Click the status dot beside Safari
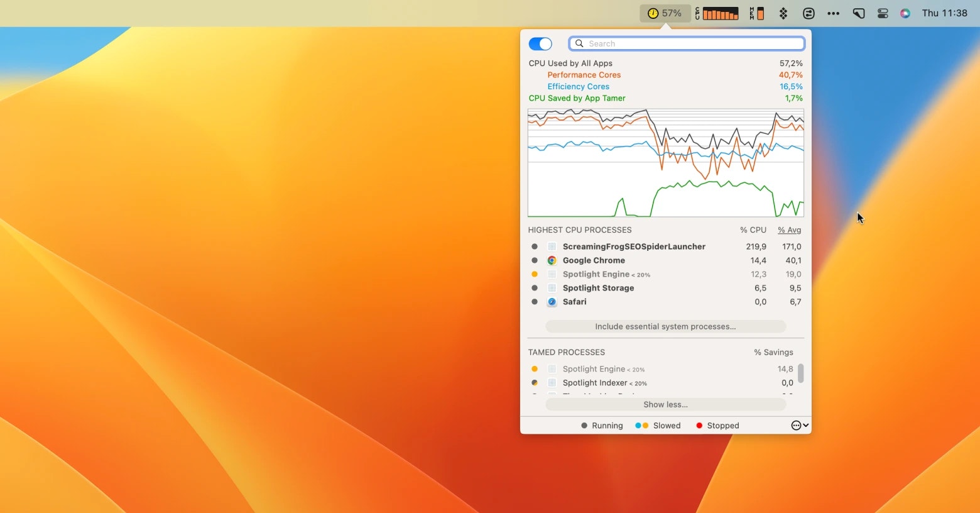This screenshot has width=980, height=513. pos(535,302)
